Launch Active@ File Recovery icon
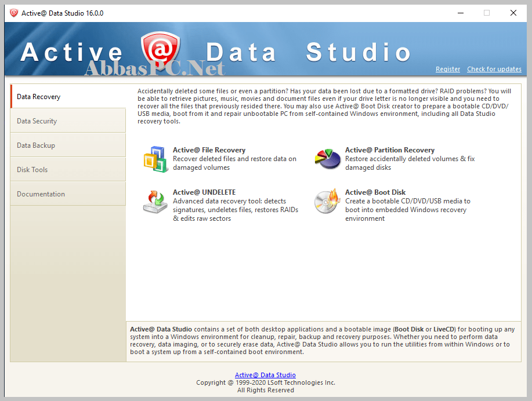Screen dimensions: 532x401 pyautogui.click(x=155, y=159)
